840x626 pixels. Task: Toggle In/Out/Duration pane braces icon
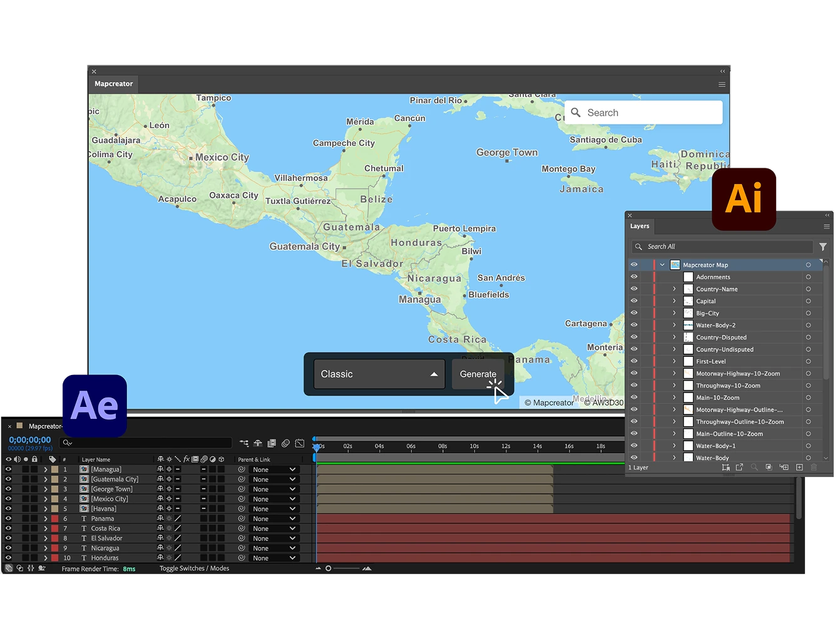pos(31,568)
